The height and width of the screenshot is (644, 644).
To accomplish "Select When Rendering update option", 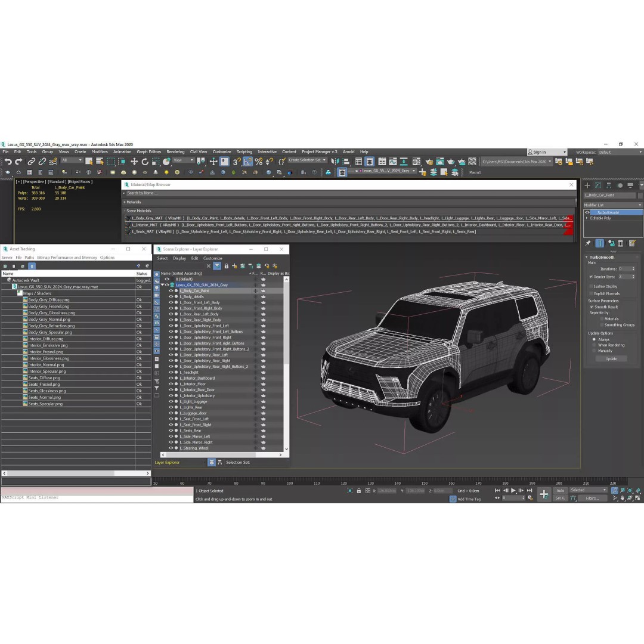I will [x=594, y=345].
